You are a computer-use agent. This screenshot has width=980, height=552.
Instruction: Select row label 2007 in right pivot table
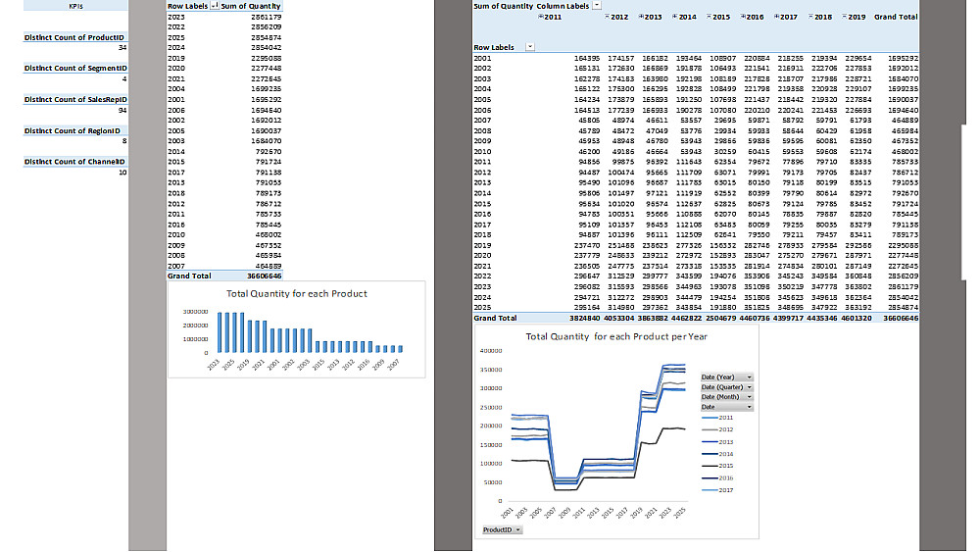[482, 120]
